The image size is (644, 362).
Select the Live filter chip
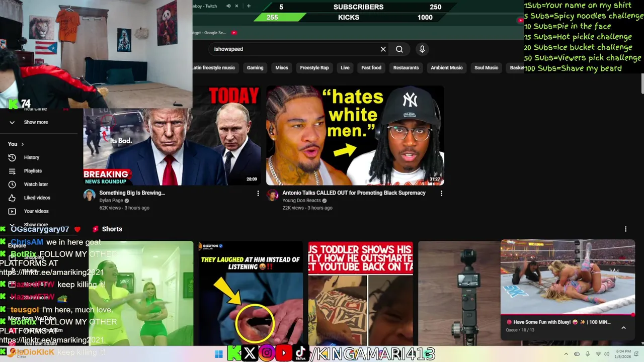tap(345, 68)
